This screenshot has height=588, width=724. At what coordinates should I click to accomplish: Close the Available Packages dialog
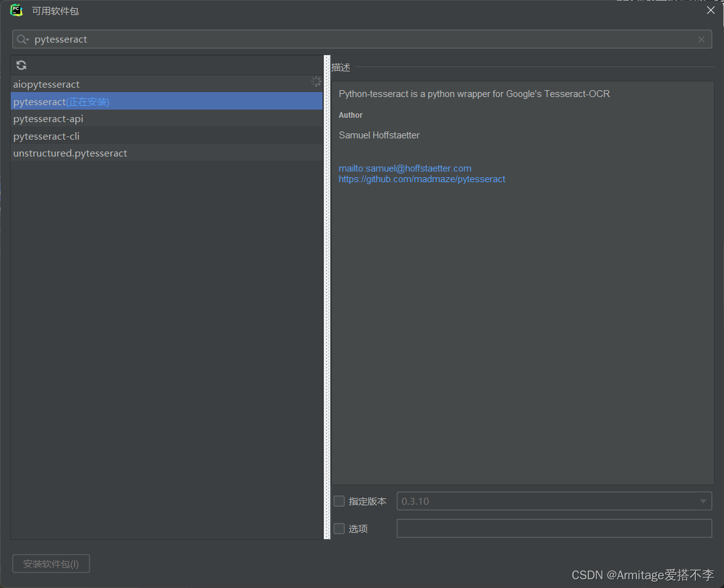[711, 10]
